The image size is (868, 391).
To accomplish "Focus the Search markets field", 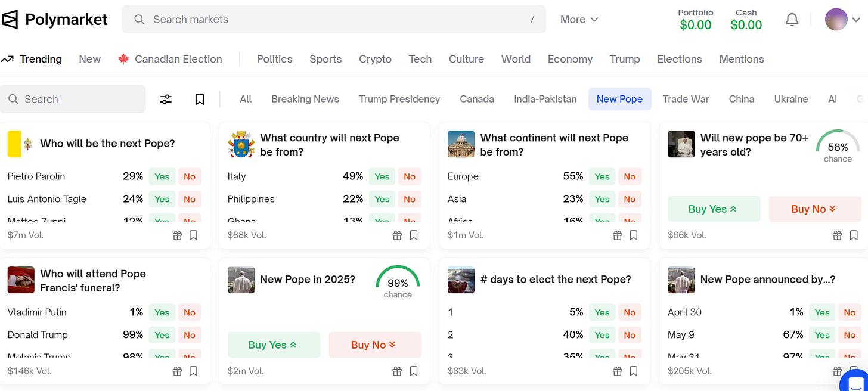I will pyautogui.click(x=334, y=20).
